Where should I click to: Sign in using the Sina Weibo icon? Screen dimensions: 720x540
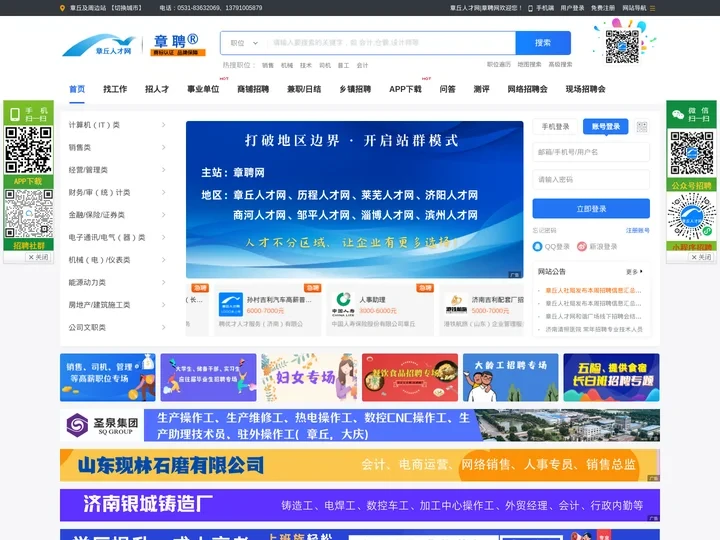582,247
